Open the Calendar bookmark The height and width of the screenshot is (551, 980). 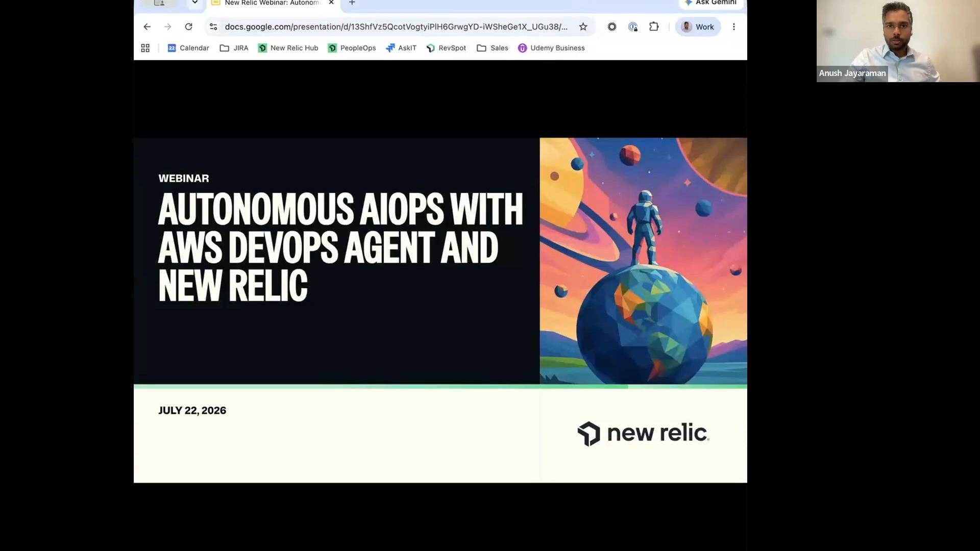(188, 48)
